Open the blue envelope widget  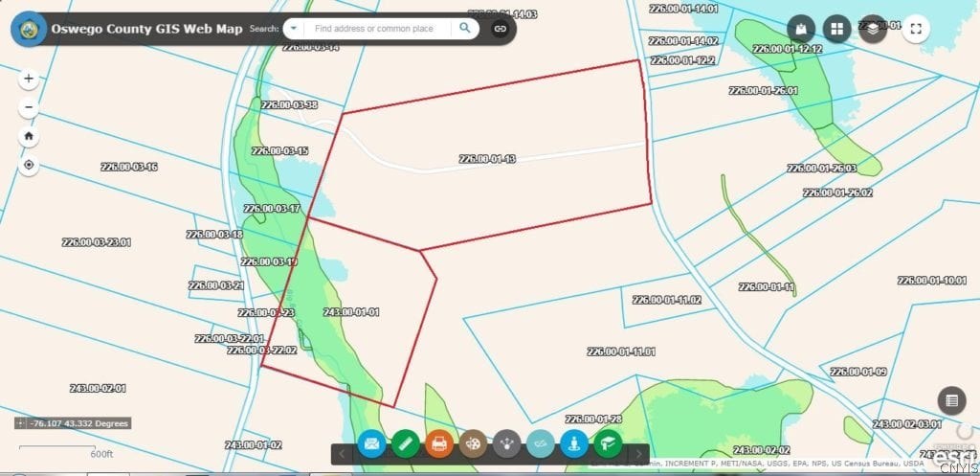click(371, 444)
